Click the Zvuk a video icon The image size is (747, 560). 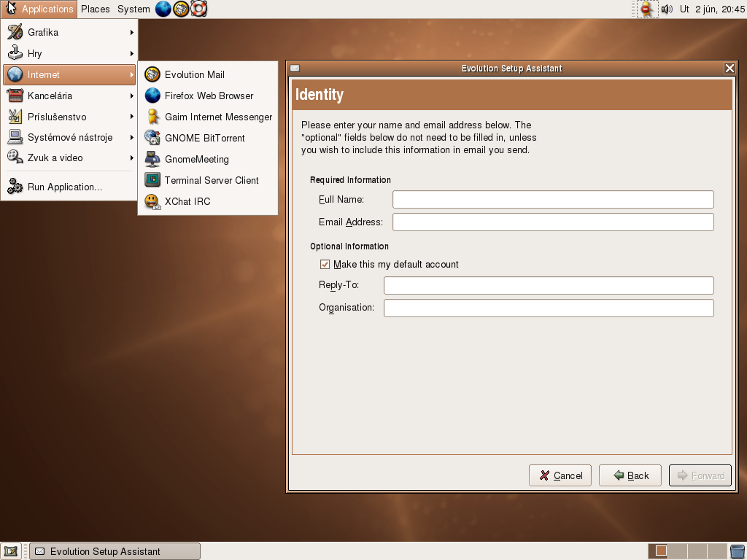click(15, 157)
